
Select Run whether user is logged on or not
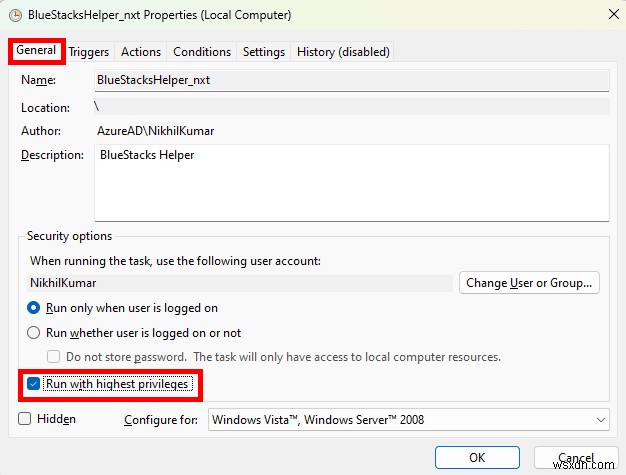[34, 332]
